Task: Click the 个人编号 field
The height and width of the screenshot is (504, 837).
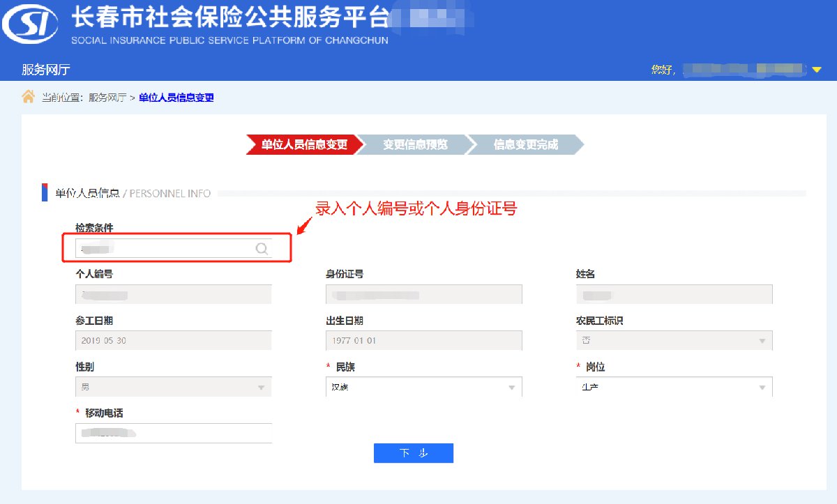Action: point(173,295)
